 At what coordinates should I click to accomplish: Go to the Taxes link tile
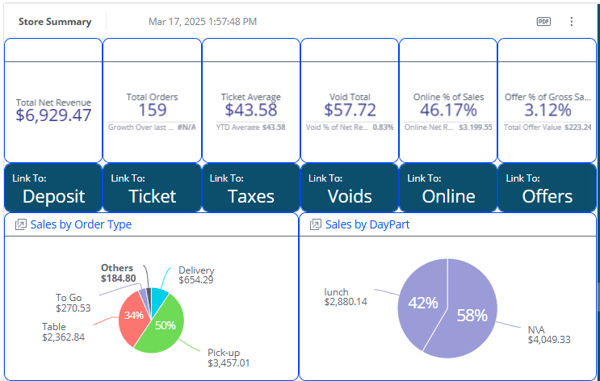pos(251,188)
